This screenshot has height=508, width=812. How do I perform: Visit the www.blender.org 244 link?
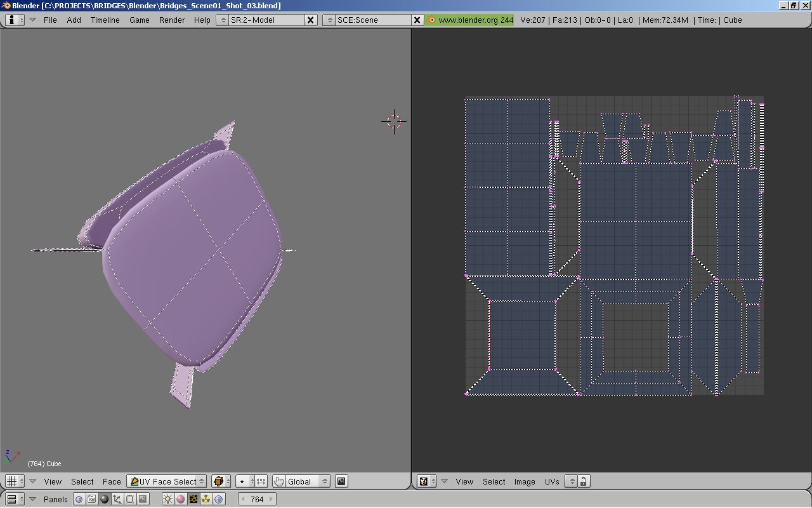(470, 20)
